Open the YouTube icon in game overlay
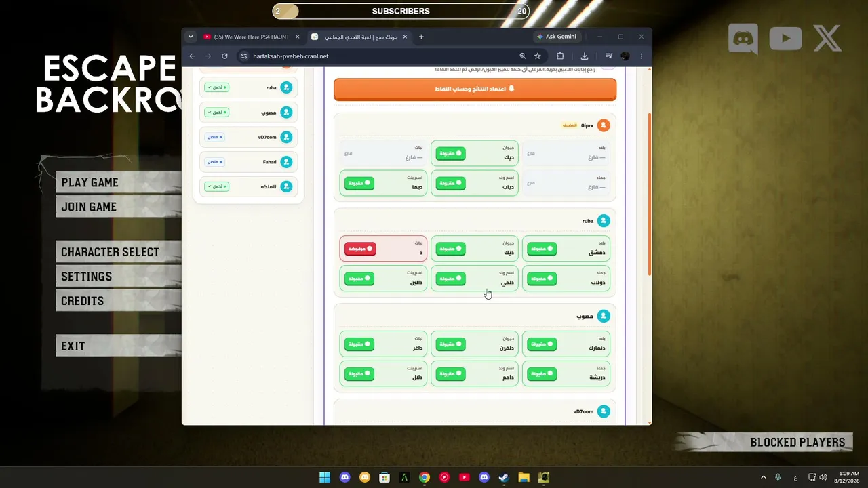The width and height of the screenshot is (868, 488). tap(785, 39)
